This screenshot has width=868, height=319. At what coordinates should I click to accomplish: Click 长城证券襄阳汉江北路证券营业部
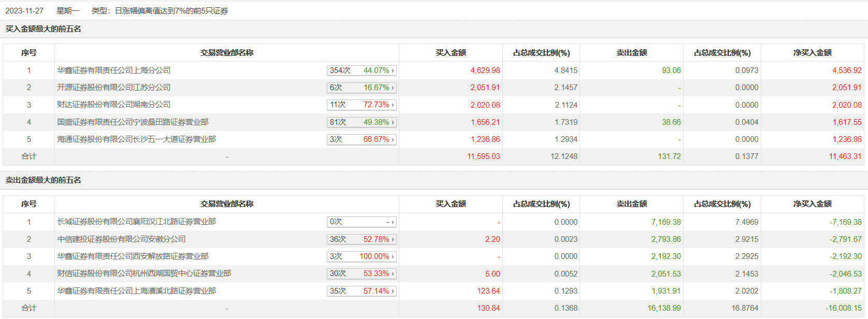click(136, 222)
